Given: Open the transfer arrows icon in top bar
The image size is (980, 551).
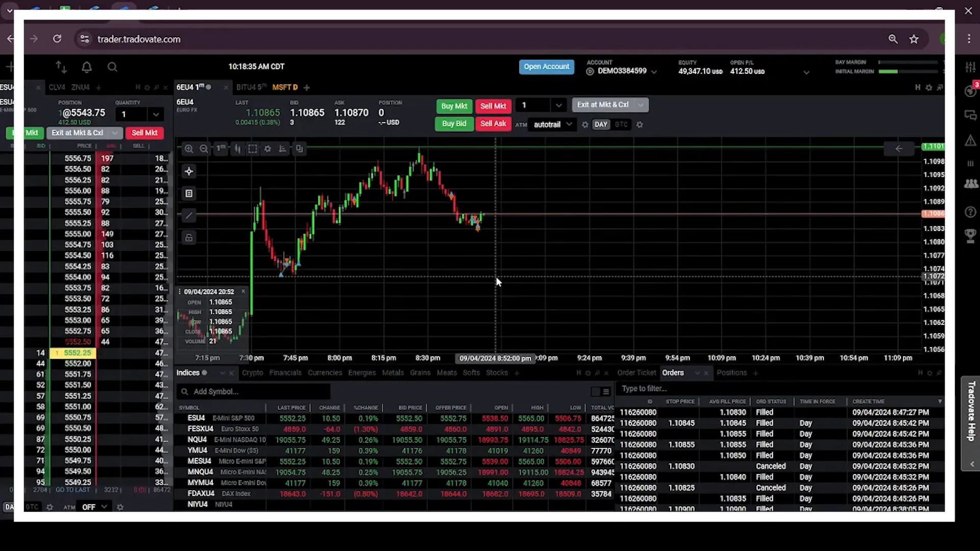Looking at the screenshot, I should (x=61, y=67).
